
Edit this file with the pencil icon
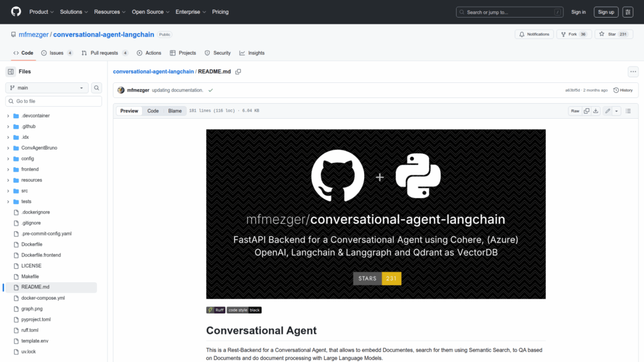coord(608,111)
